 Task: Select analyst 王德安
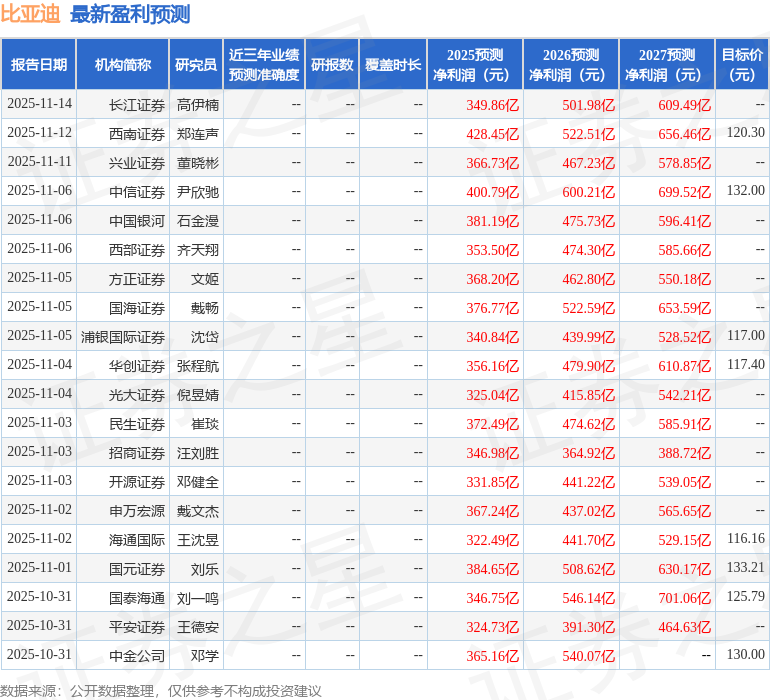coord(198,627)
